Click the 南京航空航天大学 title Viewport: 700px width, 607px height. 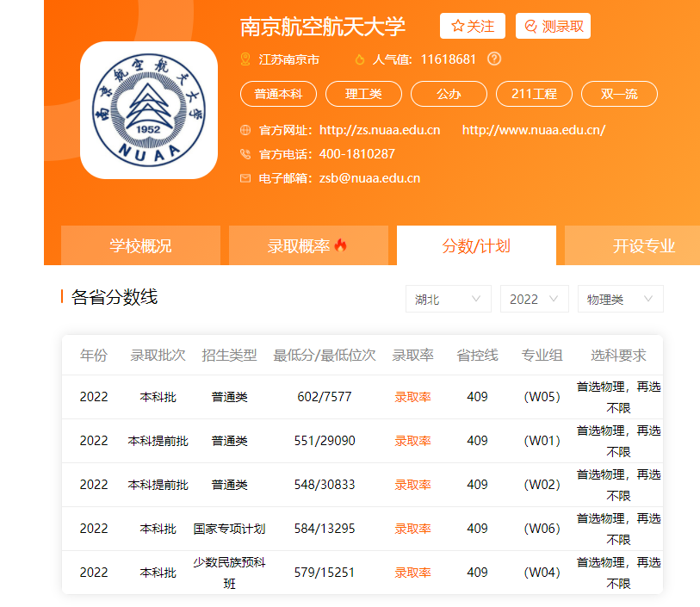pyautogui.click(x=323, y=27)
